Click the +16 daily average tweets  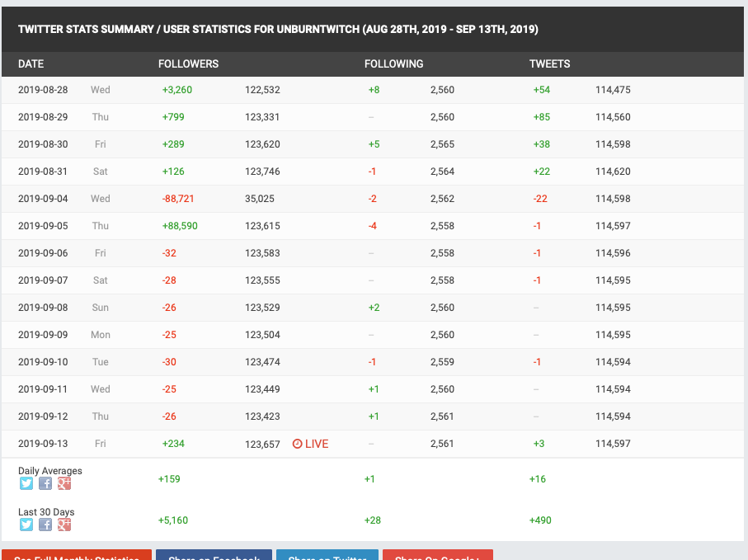[537, 479]
